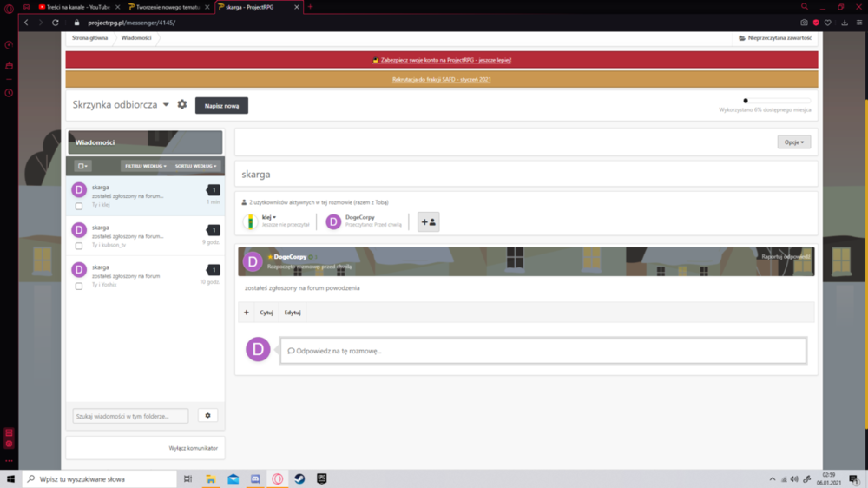Click Wyłącz komunikator link
Image resolution: width=868 pixels, height=488 pixels.
(x=194, y=448)
